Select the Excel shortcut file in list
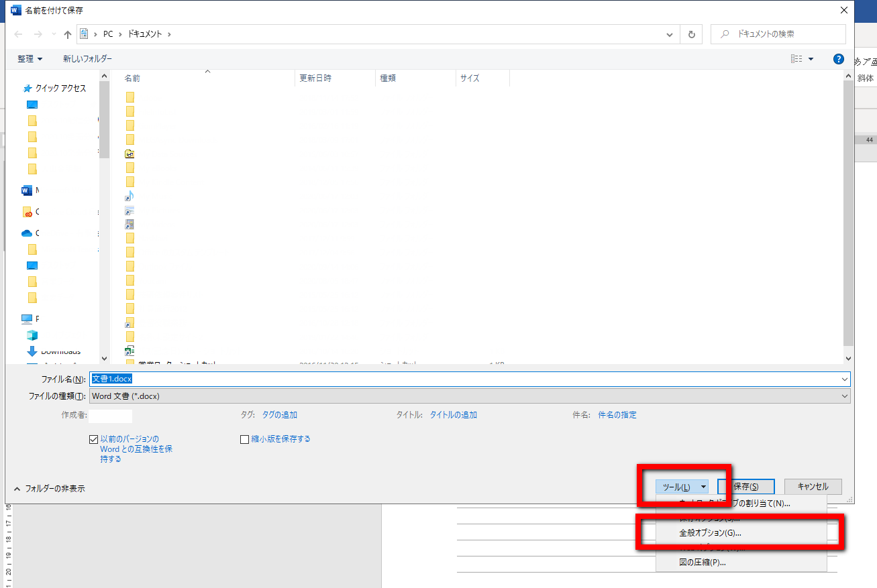 pos(130,350)
